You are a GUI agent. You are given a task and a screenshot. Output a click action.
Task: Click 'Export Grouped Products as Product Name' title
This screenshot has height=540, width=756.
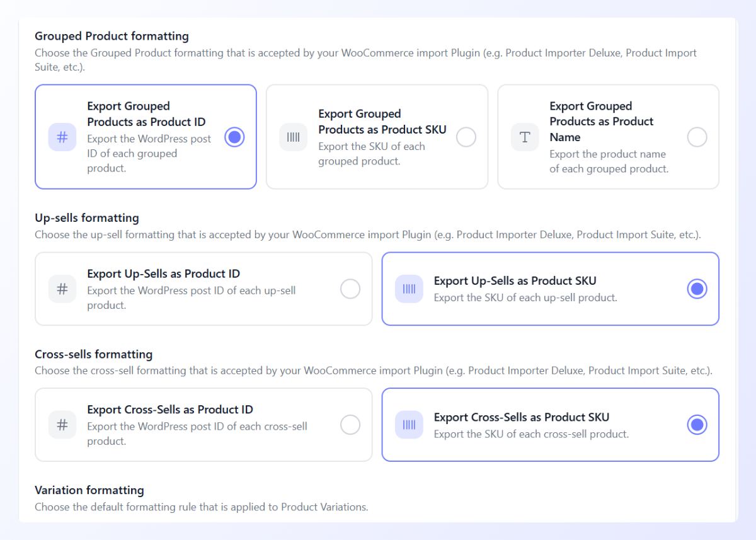tap(602, 122)
